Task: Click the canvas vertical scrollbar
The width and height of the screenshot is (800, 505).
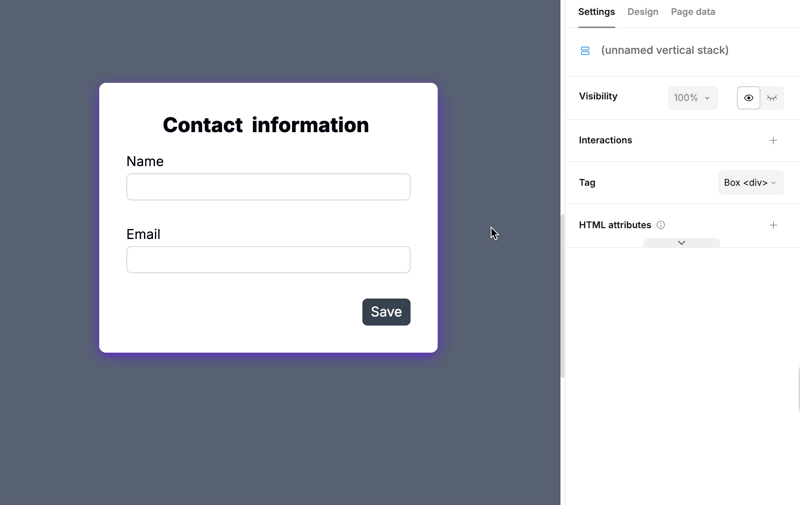Action: (x=563, y=295)
